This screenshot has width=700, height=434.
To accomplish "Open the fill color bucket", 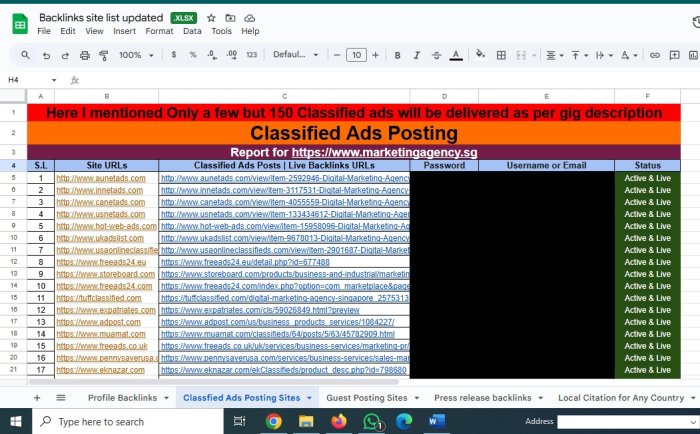I will tap(480, 54).
